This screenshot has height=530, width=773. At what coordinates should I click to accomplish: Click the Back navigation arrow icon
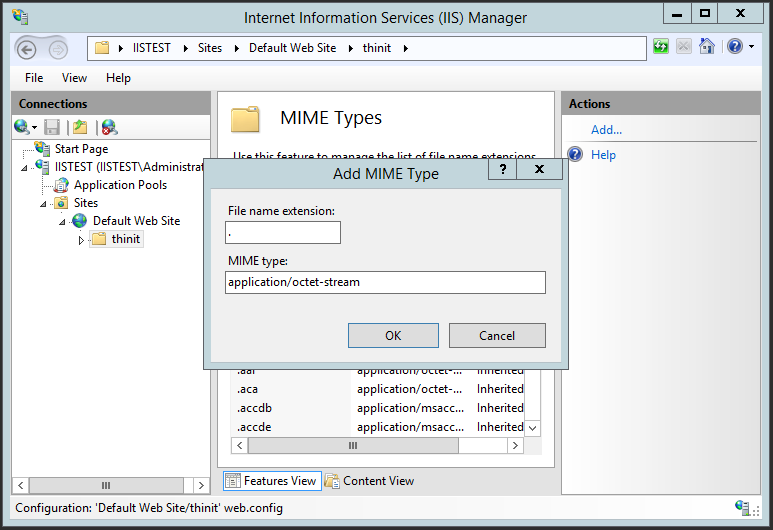(26, 50)
